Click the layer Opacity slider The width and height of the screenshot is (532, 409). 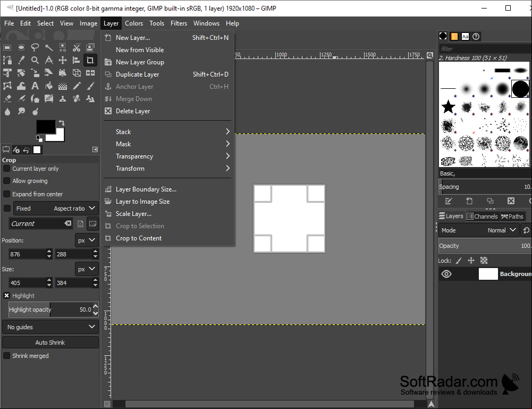click(x=485, y=246)
